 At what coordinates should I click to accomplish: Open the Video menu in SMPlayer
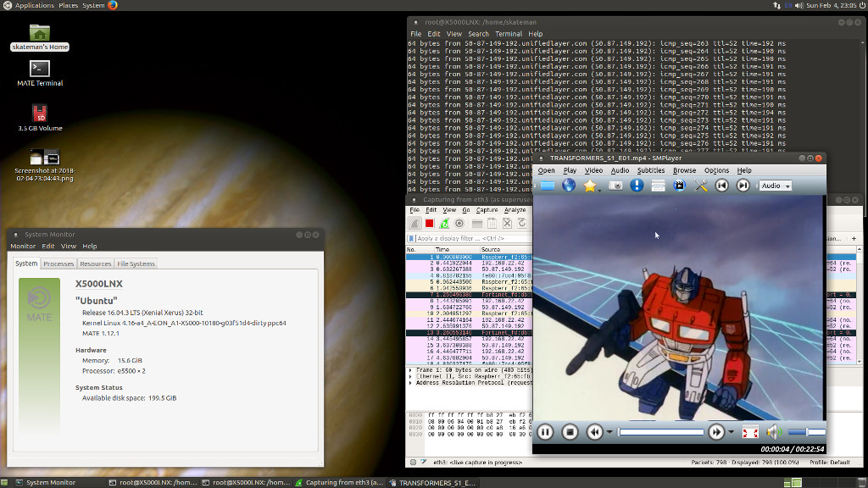click(593, 170)
